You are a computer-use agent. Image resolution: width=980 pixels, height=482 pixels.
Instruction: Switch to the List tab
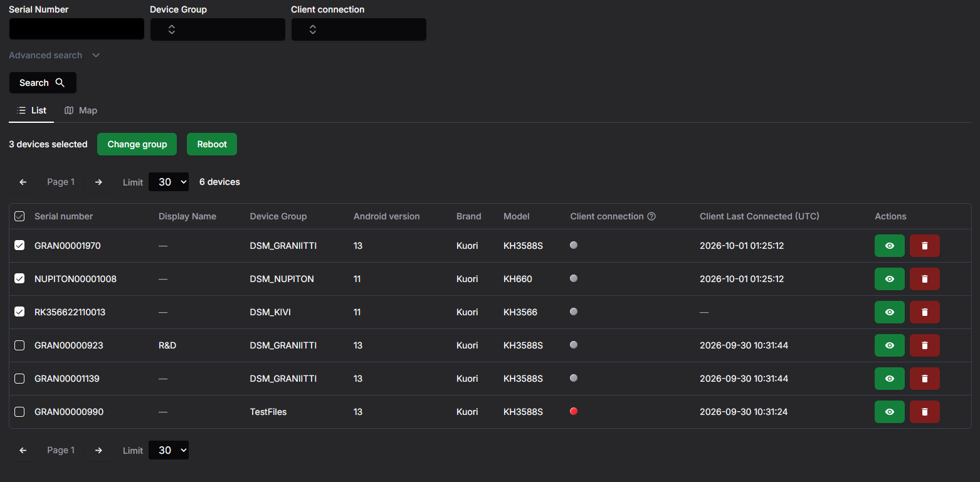pos(31,110)
